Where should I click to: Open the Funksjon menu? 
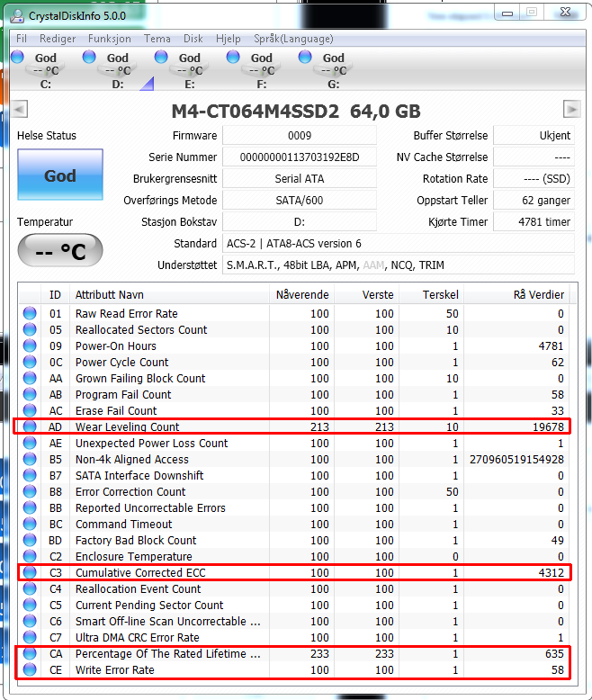(x=110, y=39)
